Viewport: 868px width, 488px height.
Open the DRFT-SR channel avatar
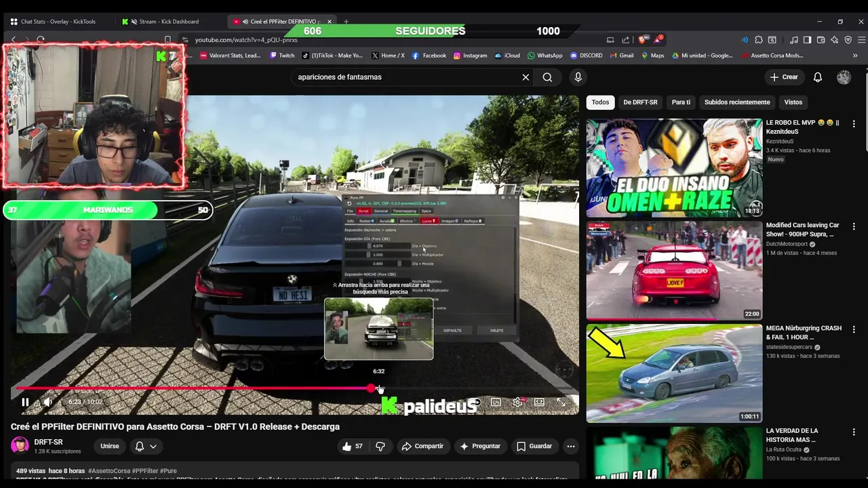(x=20, y=446)
